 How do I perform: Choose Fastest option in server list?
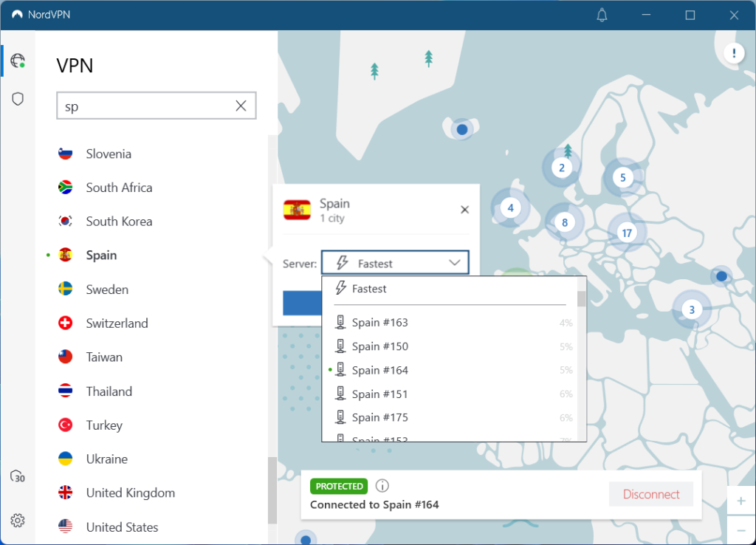click(371, 289)
